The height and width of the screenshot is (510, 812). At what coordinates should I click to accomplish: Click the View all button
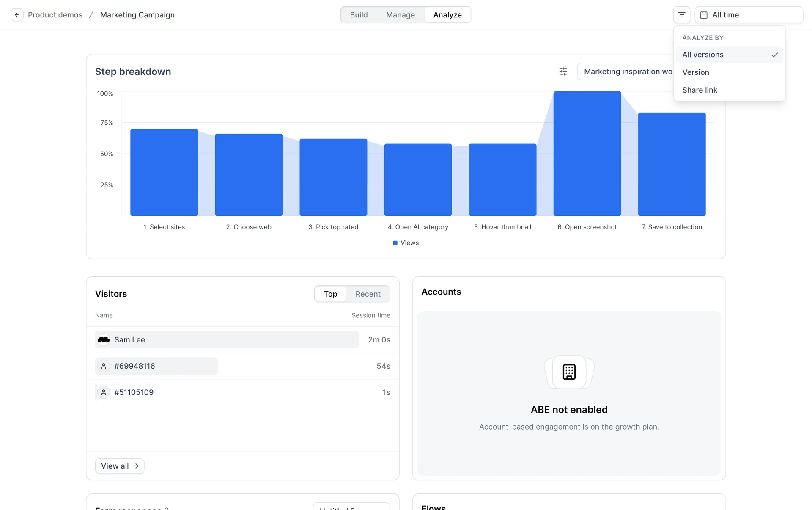pyautogui.click(x=120, y=466)
